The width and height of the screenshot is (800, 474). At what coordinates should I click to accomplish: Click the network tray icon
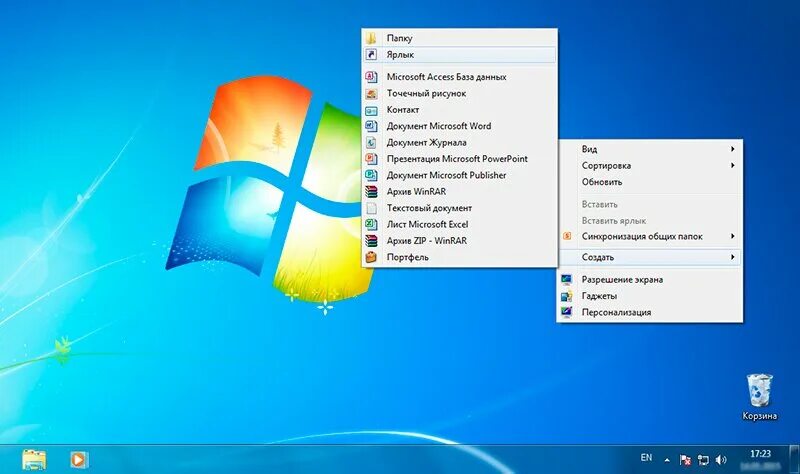pos(703,460)
